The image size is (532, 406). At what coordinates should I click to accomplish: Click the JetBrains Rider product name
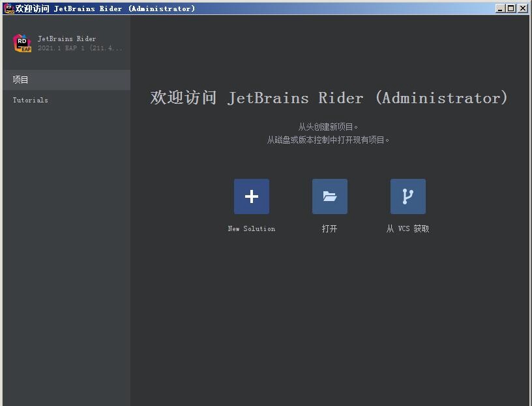pyautogui.click(x=66, y=39)
